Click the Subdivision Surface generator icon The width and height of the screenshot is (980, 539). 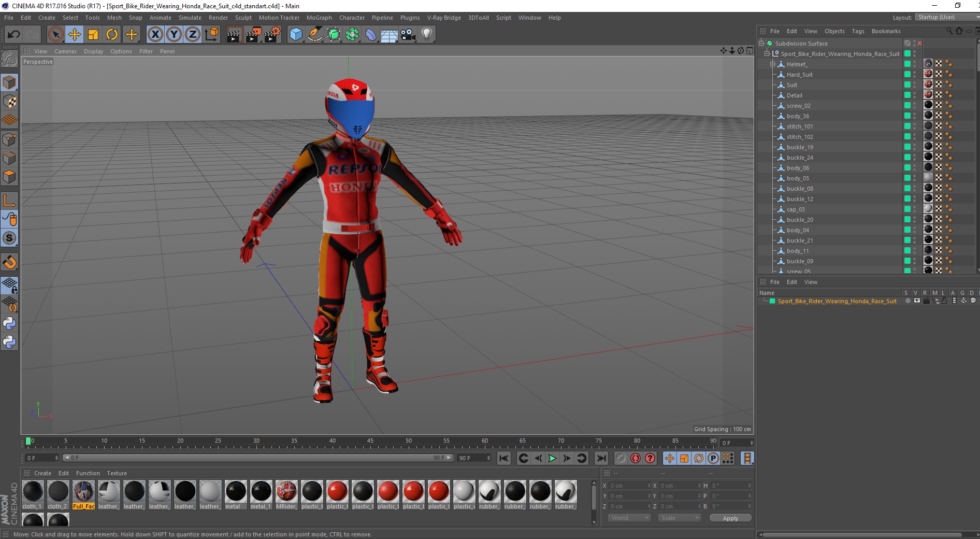click(334, 35)
